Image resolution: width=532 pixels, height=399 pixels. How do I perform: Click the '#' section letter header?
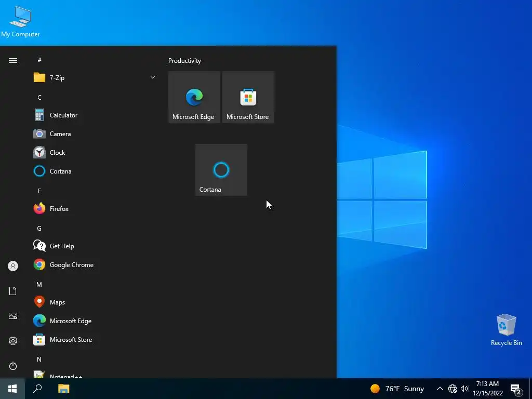coord(39,60)
